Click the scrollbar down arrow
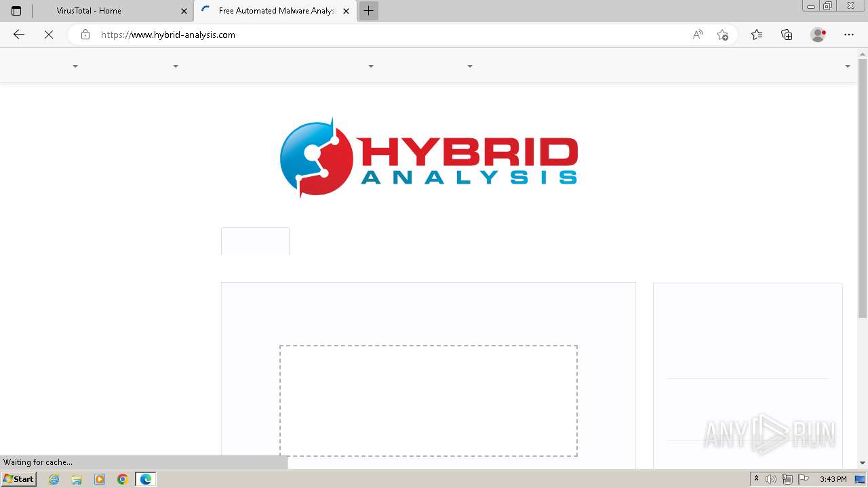 click(863, 463)
